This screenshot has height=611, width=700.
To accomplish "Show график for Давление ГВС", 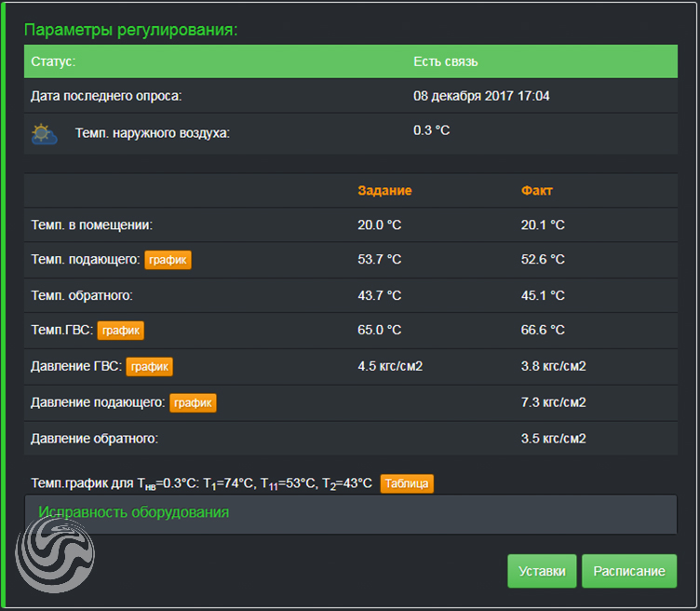I will point(149,366).
